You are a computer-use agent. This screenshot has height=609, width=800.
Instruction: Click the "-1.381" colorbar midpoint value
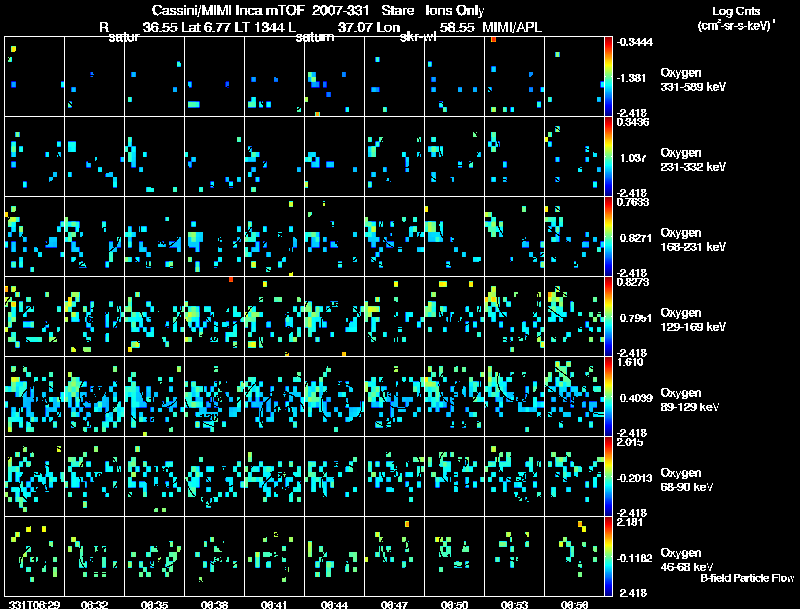tap(631, 78)
